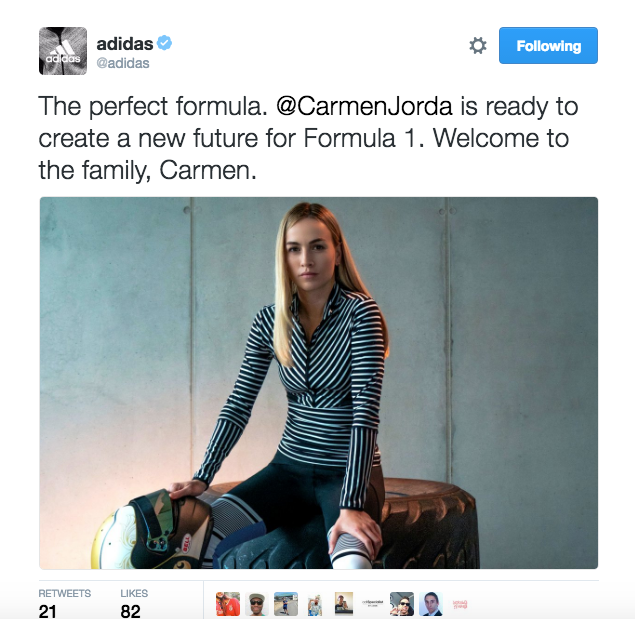Screen dimensions: 635x619
Task: Open the tweet's attached photo
Action: click(x=319, y=383)
